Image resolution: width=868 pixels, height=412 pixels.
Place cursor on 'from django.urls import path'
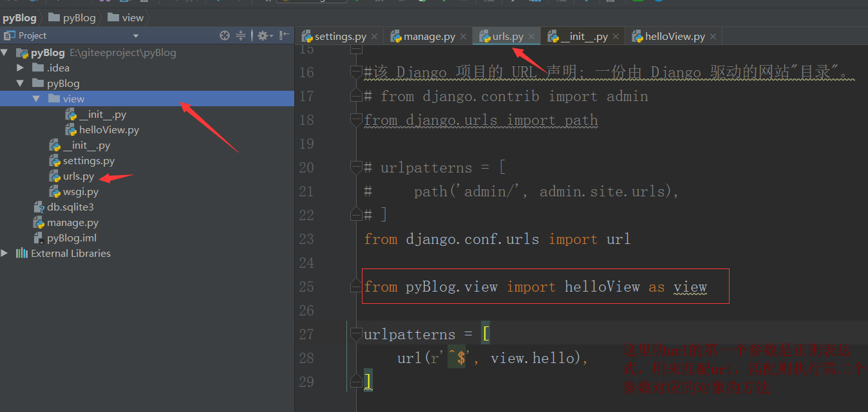tap(481, 120)
